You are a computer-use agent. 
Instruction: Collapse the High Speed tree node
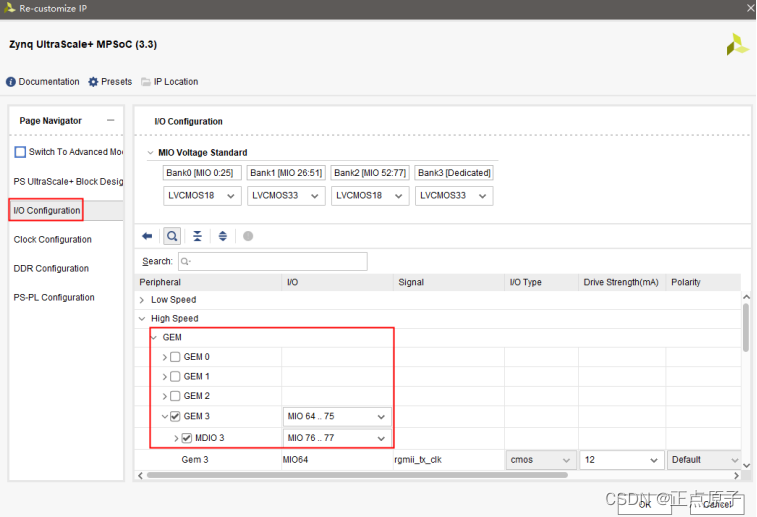coord(142,319)
